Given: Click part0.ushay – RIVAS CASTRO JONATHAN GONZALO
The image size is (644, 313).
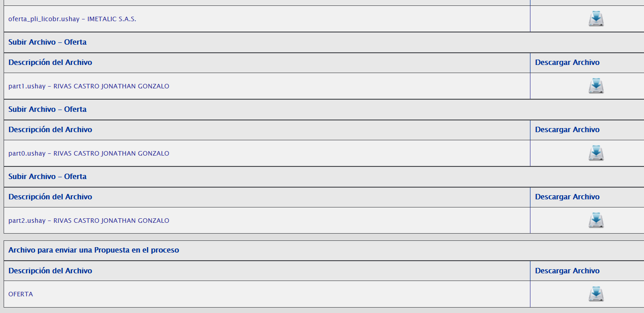Looking at the screenshot, I should pos(89,153).
